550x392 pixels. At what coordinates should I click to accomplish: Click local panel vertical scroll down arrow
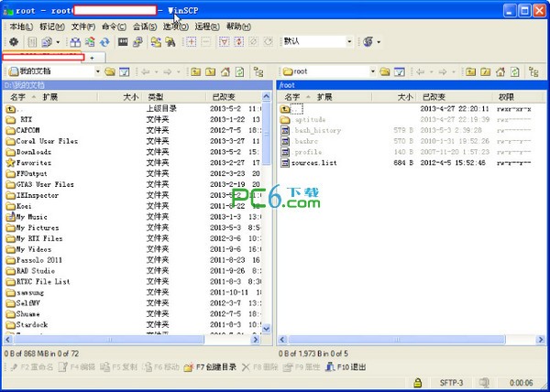[266, 329]
